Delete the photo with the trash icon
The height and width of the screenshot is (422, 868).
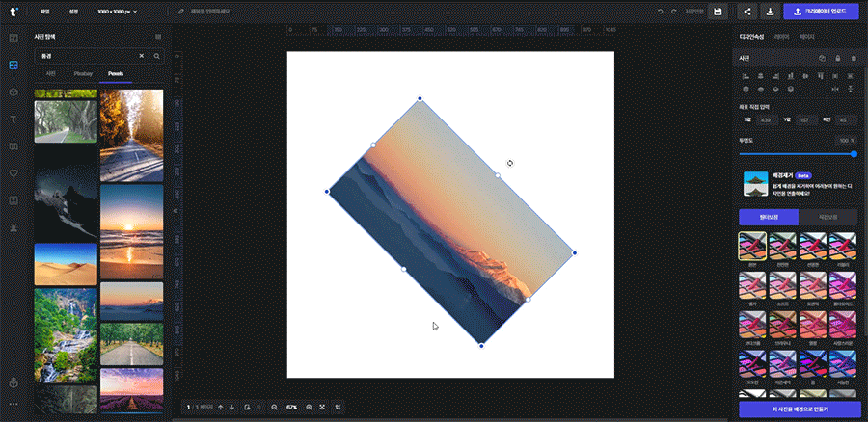tap(853, 58)
